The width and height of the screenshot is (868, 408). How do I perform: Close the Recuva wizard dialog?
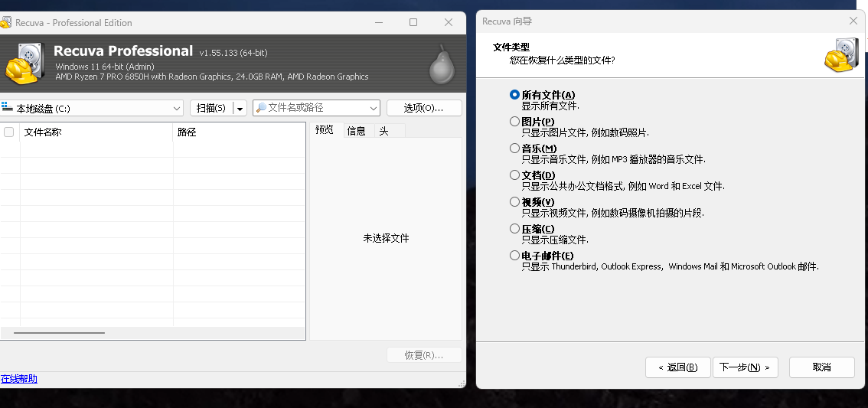[853, 21]
